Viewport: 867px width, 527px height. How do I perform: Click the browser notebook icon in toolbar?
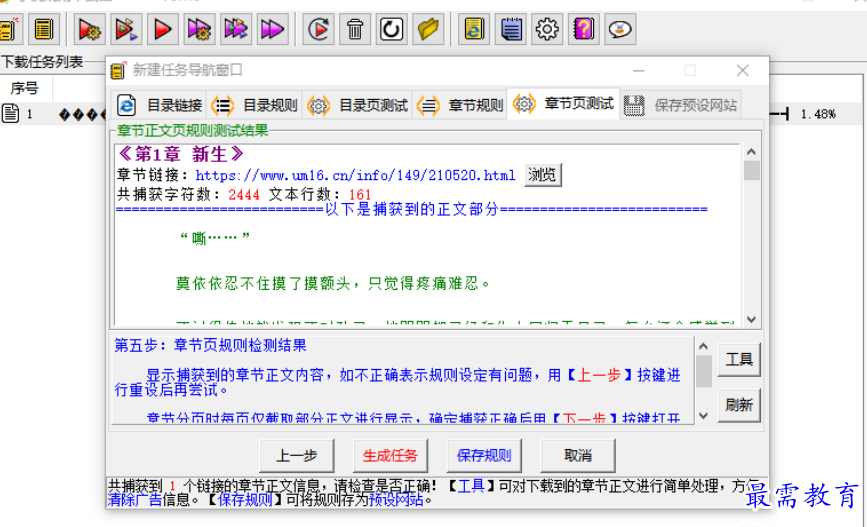click(474, 29)
